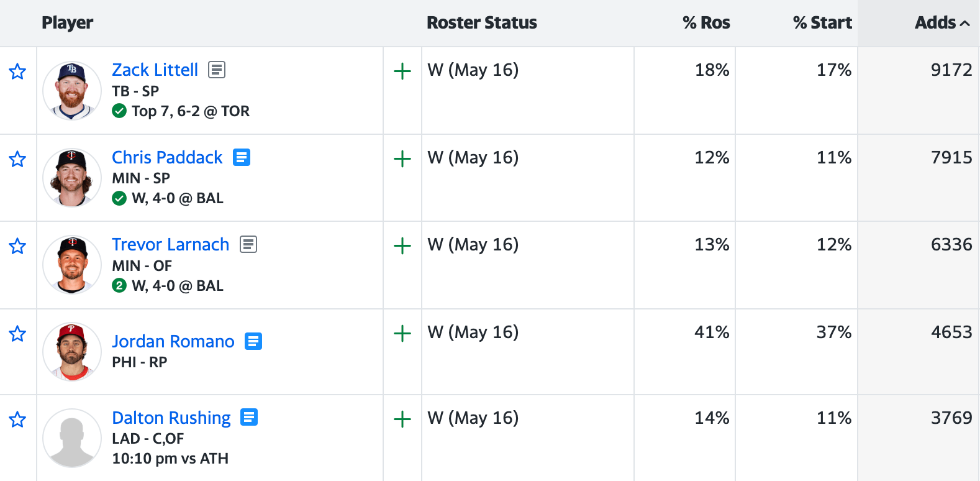Add Chris Paddack with plus icon
The width and height of the screenshot is (980, 481).
point(402,159)
